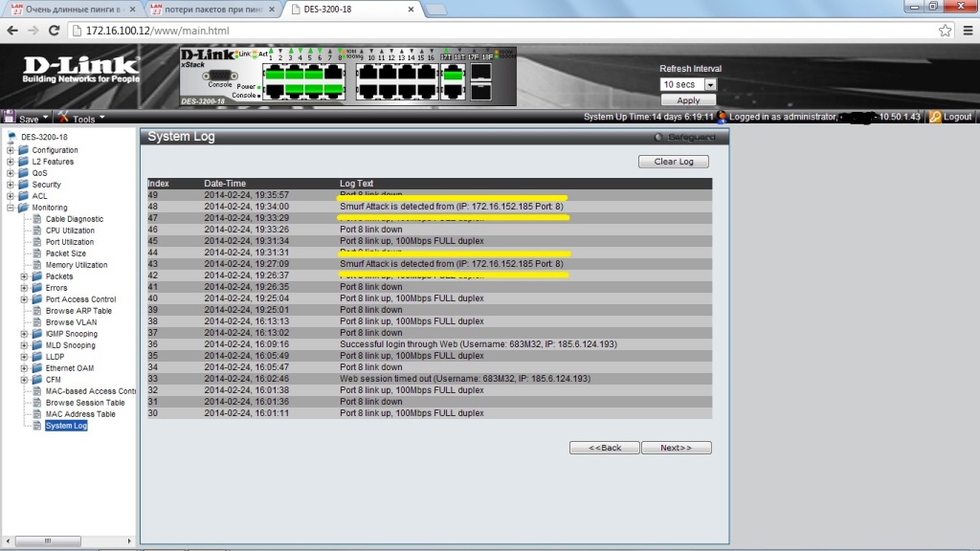980x551 pixels.
Task: Click the <<Back button
Action: 605,448
